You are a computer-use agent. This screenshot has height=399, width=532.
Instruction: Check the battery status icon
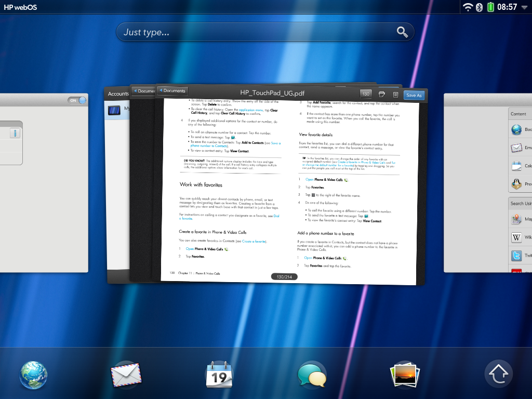point(490,7)
